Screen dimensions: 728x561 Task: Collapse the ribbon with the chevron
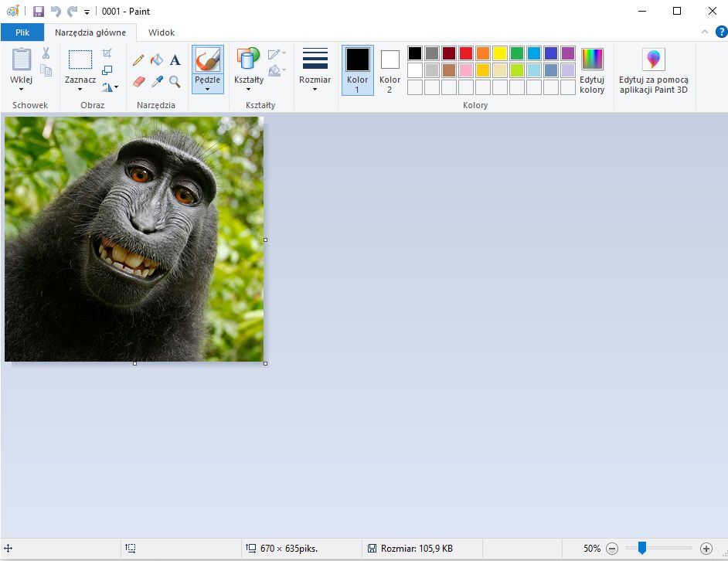click(704, 32)
